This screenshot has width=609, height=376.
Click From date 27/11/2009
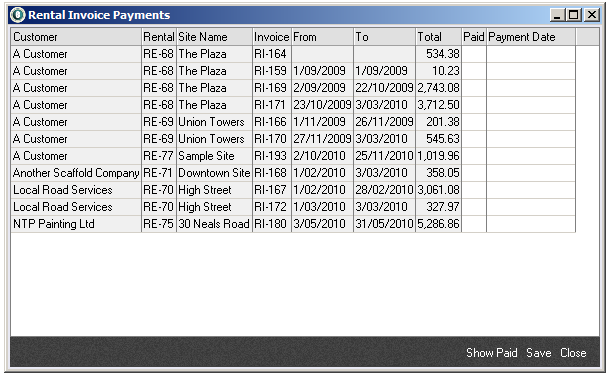coord(322,139)
